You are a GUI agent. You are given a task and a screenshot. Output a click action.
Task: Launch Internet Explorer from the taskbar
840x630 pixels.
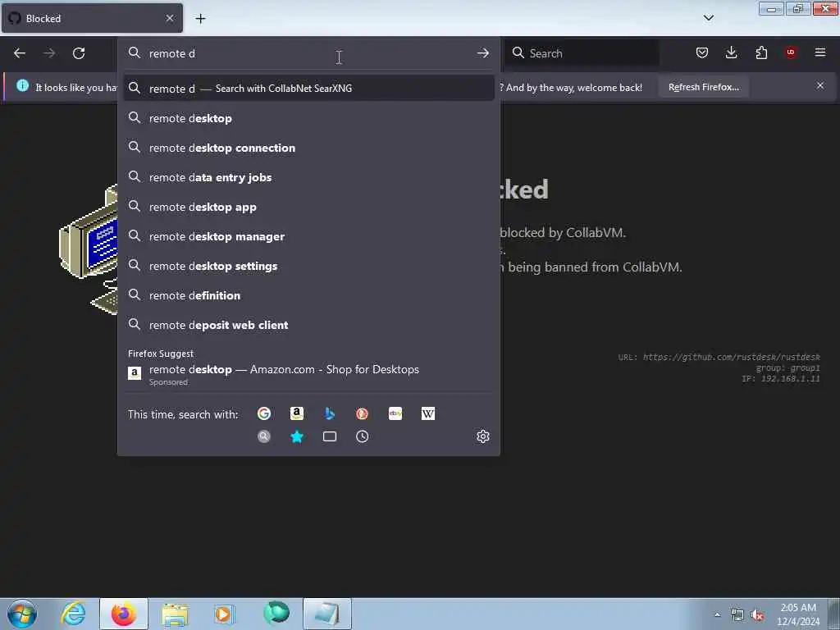73,614
